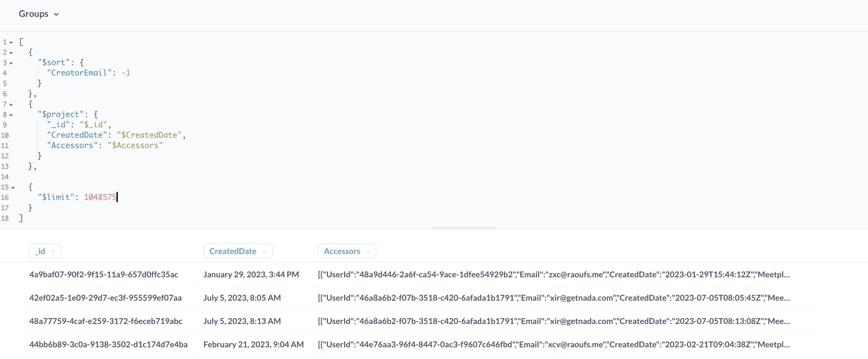Click the "$_id" value on line 9
Viewport: 868px width, 359px height.
tap(93, 125)
